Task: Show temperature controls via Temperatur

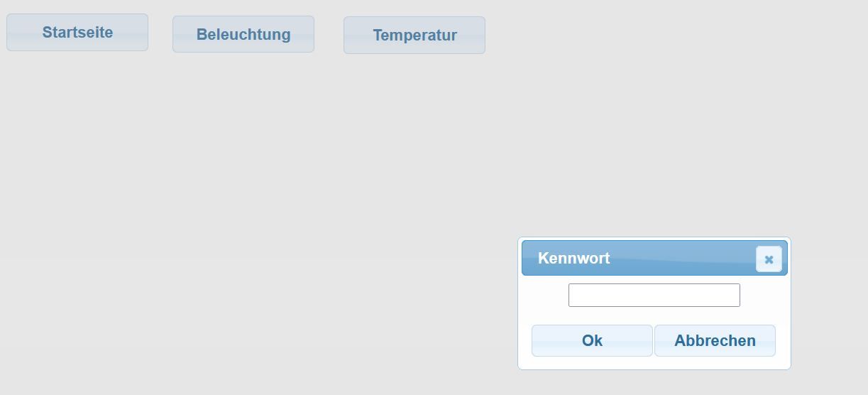Action: pos(414,36)
